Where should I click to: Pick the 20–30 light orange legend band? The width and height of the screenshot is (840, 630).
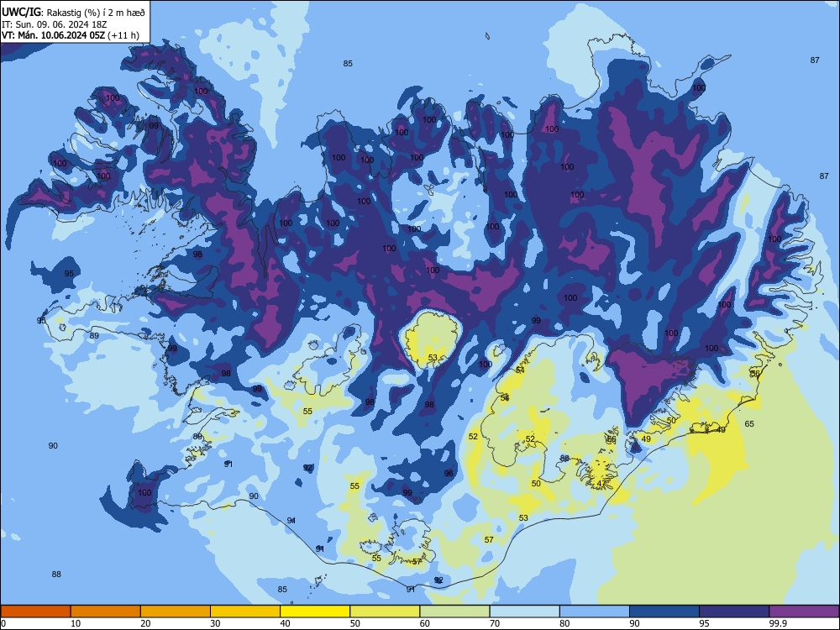coord(176,612)
